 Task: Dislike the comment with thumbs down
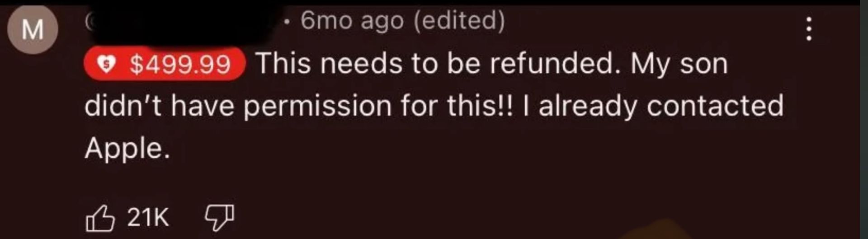pyautogui.click(x=220, y=218)
